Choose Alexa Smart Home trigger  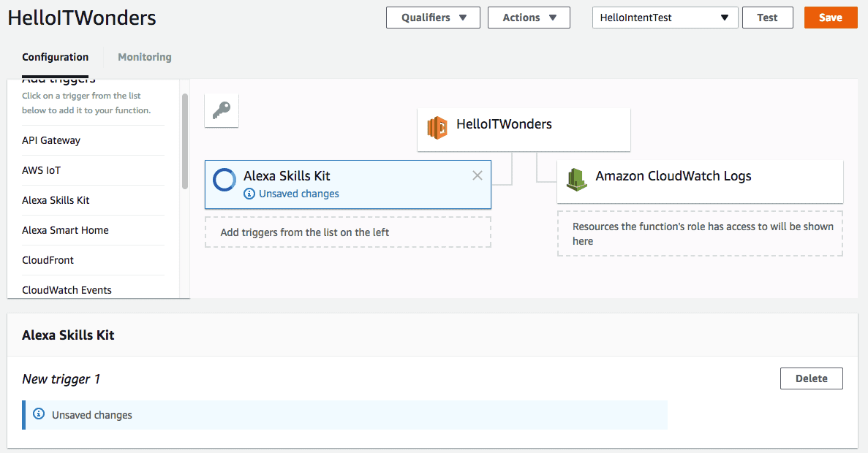(x=65, y=230)
